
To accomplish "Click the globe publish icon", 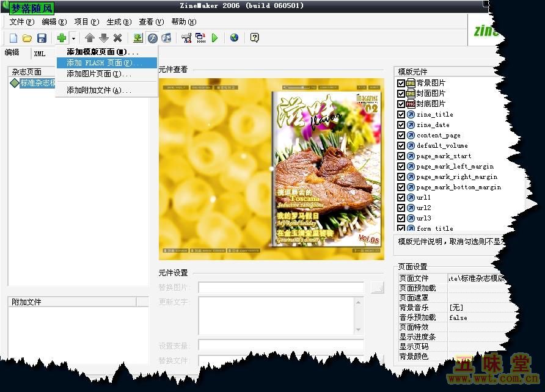I will click(234, 38).
